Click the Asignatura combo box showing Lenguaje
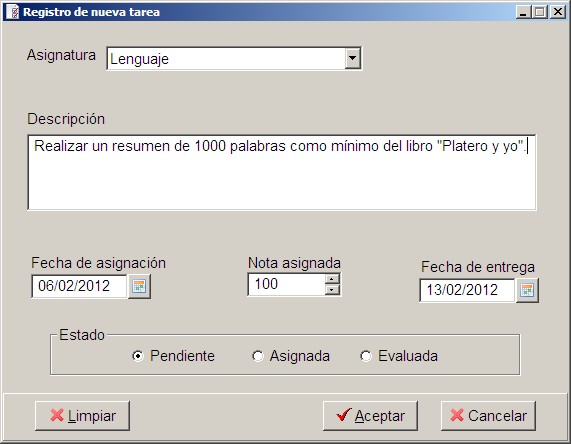This screenshot has height=444, width=571. click(x=234, y=58)
